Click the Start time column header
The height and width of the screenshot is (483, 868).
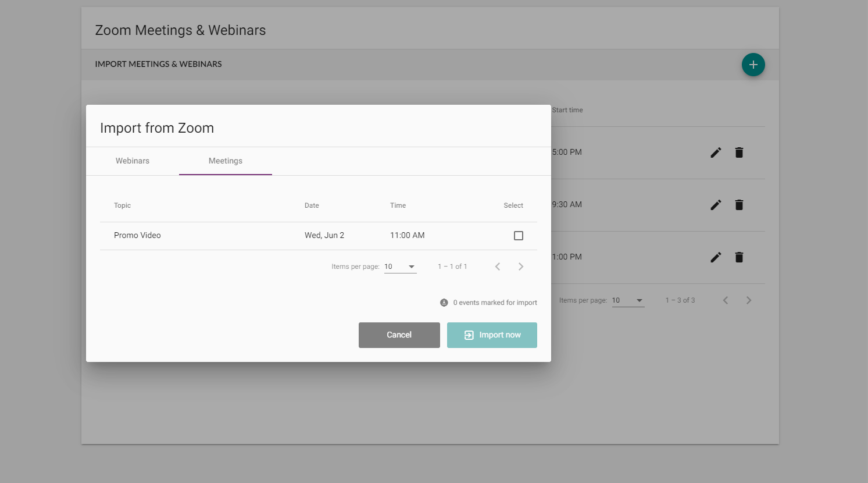(x=567, y=110)
